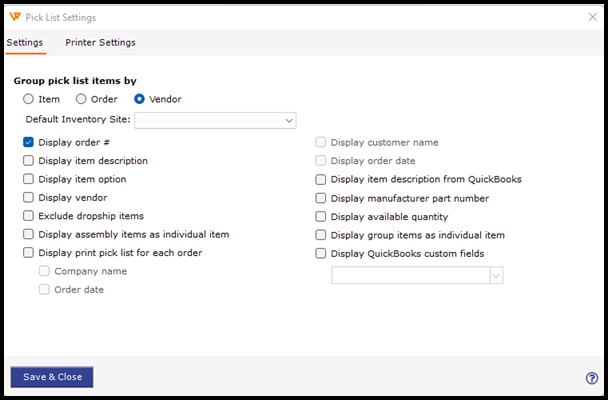
Task: Tick Display manufacturer part number checkbox
Action: [321, 198]
